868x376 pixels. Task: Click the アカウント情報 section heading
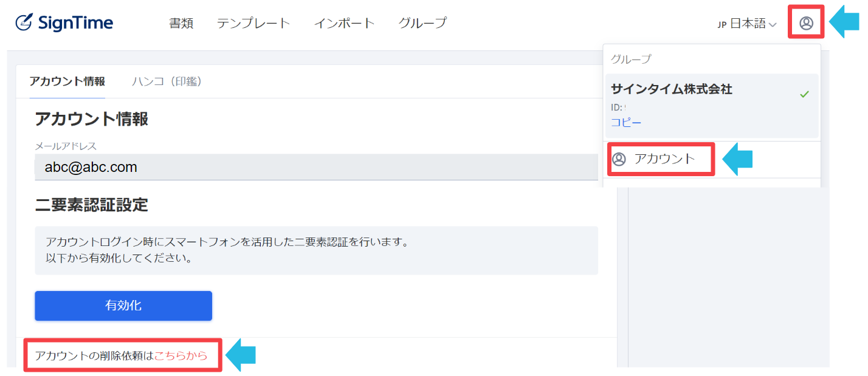[x=91, y=119]
